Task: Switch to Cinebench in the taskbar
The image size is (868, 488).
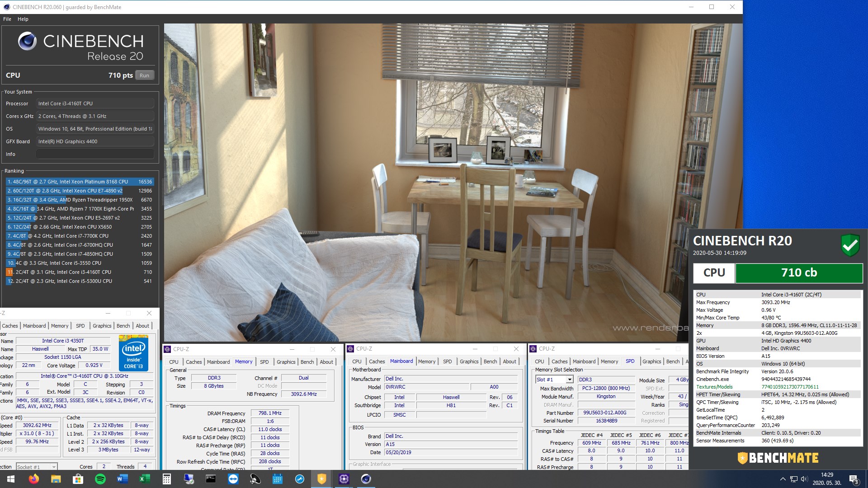Action: 366,479
